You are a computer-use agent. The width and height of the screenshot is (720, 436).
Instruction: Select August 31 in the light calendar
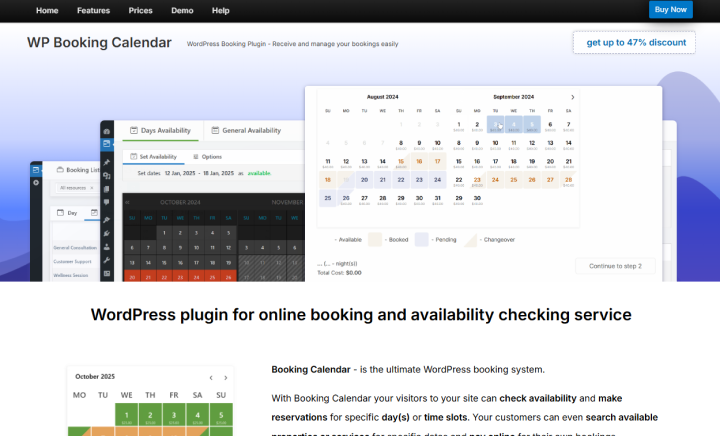point(438,199)
